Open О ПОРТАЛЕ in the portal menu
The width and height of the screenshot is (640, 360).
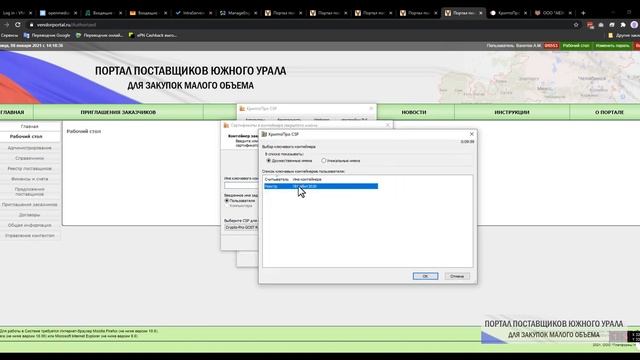click(x=609, y=112)
